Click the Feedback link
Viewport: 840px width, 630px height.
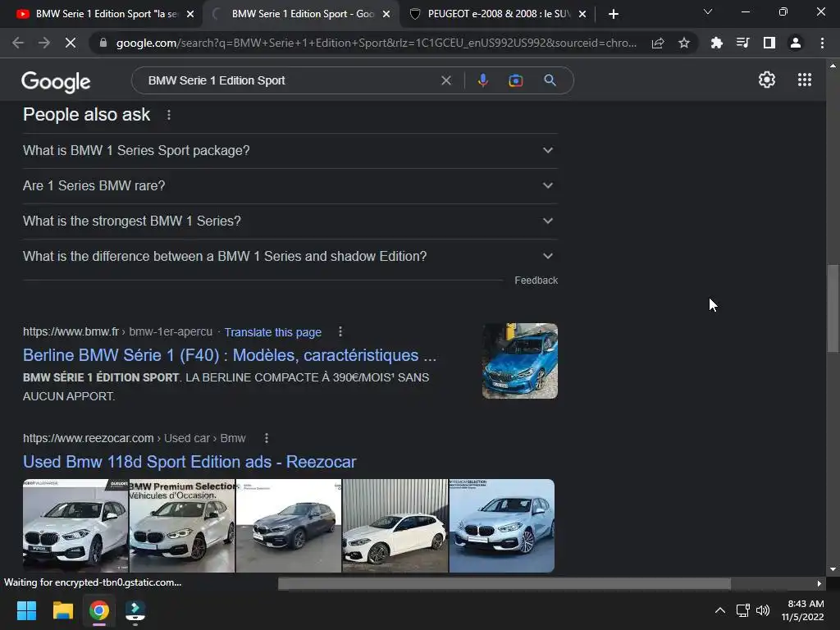536,281
